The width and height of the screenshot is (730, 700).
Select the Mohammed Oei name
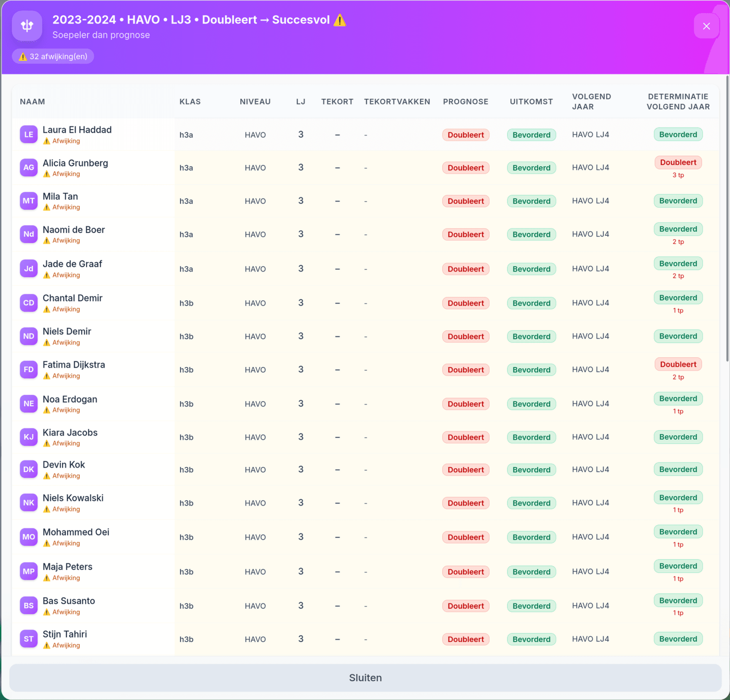point(76,532)
